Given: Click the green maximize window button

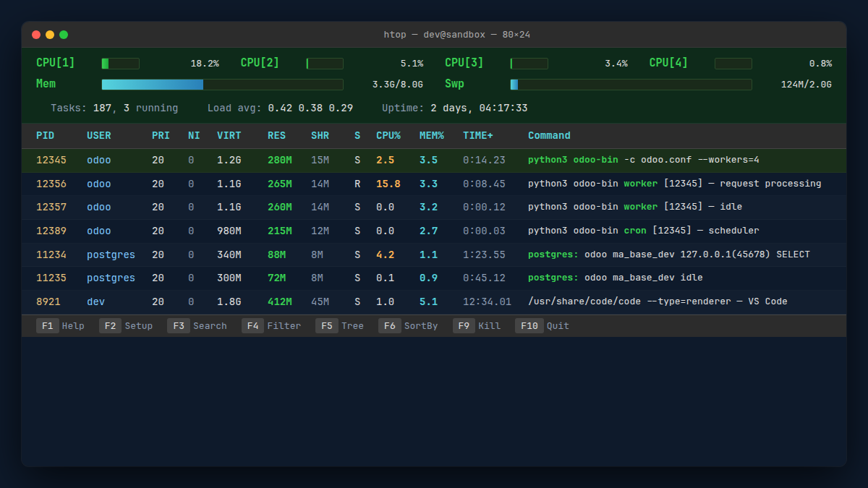Looking at the screenshot, I should [x=64, y=35].
